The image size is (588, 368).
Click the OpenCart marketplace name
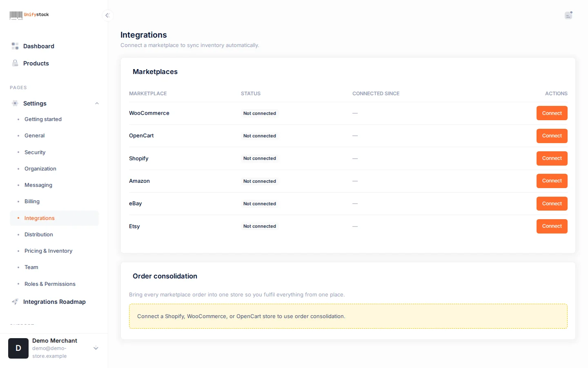tap(141, 136)
